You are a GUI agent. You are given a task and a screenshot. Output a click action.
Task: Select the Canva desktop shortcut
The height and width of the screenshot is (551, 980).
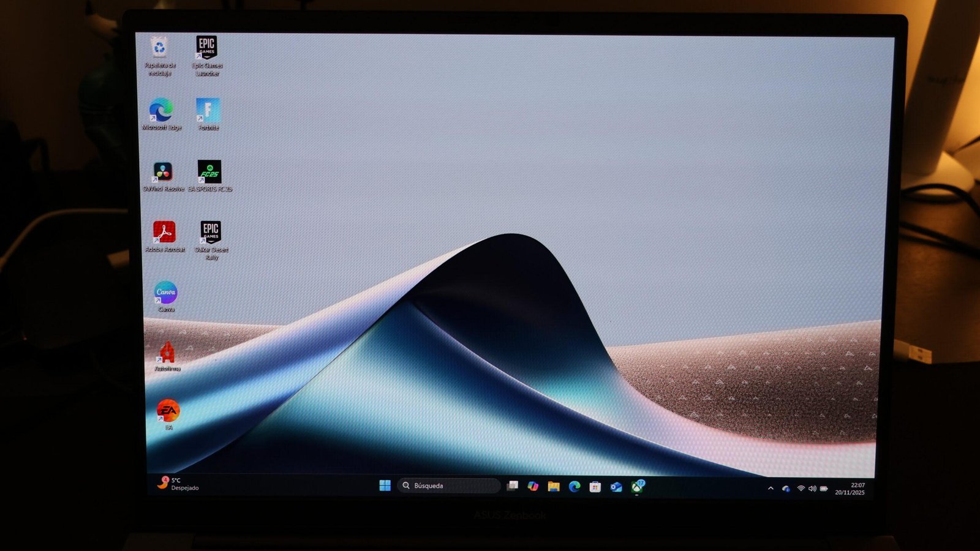(165, 293)
